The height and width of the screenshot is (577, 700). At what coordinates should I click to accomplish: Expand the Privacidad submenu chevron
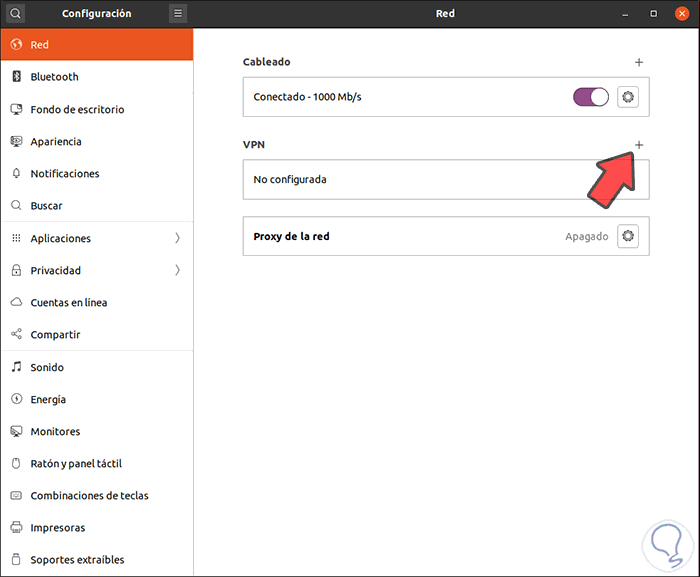pos(178,270)
